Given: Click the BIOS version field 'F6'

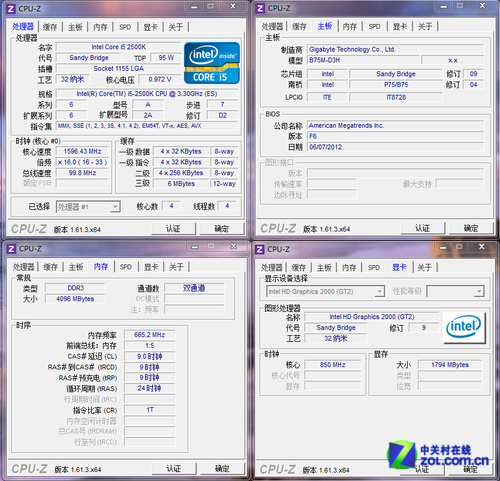Looking at the screenshot, I should (x=395, y=136).
